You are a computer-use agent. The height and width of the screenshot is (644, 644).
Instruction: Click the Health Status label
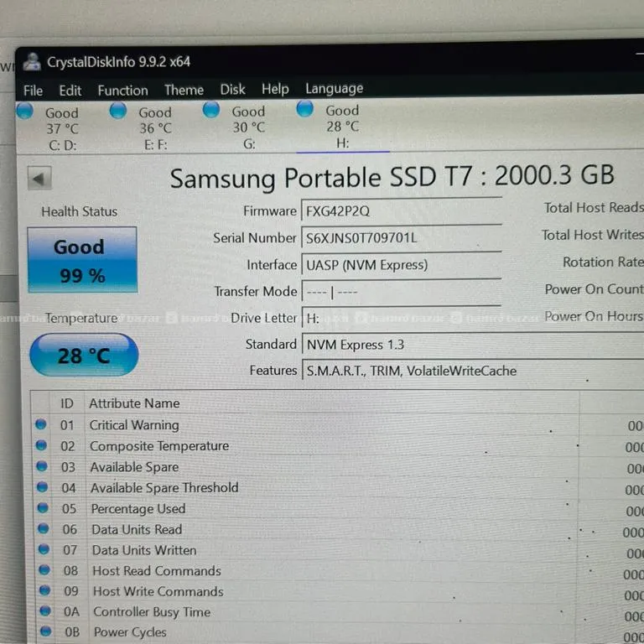80,212
